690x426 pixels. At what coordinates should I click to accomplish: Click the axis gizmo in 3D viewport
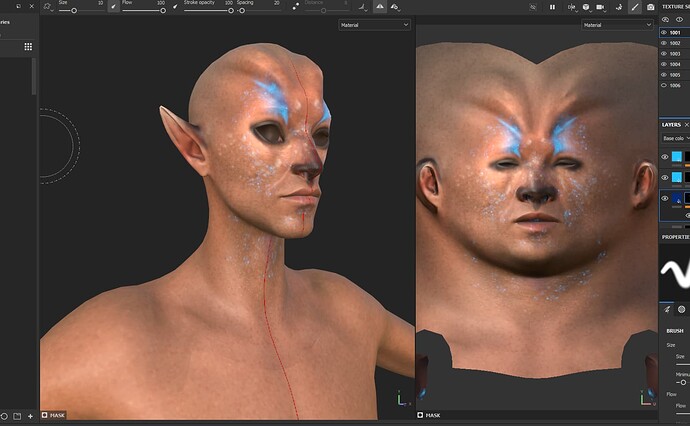402,399
